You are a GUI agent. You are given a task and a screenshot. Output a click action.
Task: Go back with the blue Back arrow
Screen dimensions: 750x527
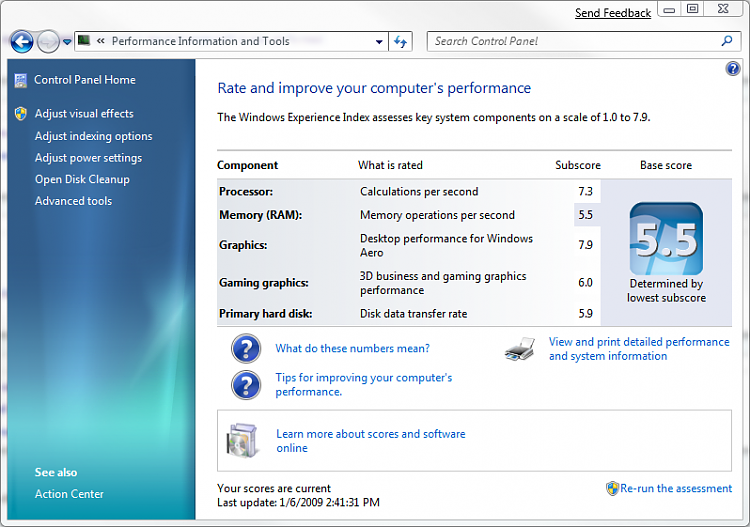(x=22, y=42)
